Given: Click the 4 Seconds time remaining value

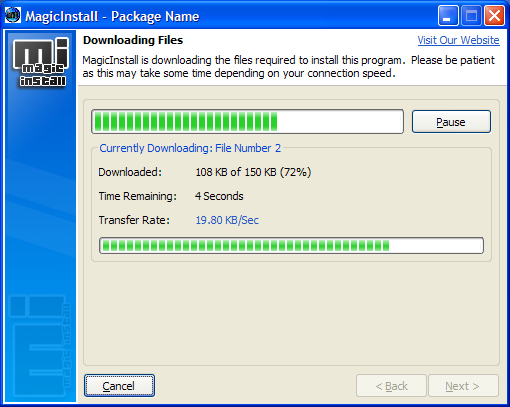Looking at the screenshot, I should [219, 196].
